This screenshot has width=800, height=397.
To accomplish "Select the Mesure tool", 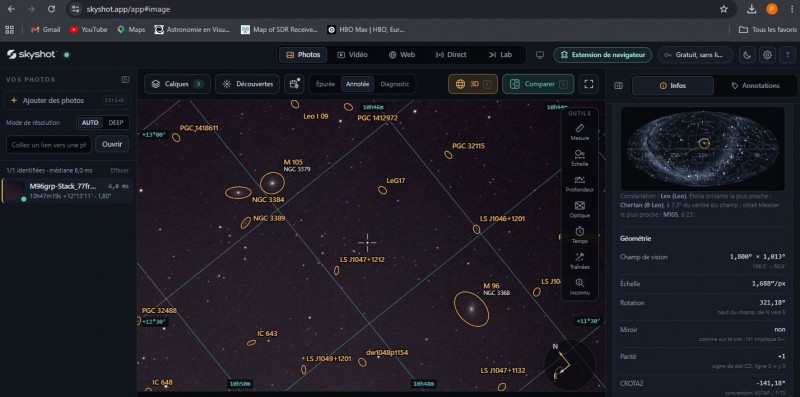I will pos(579,132).
